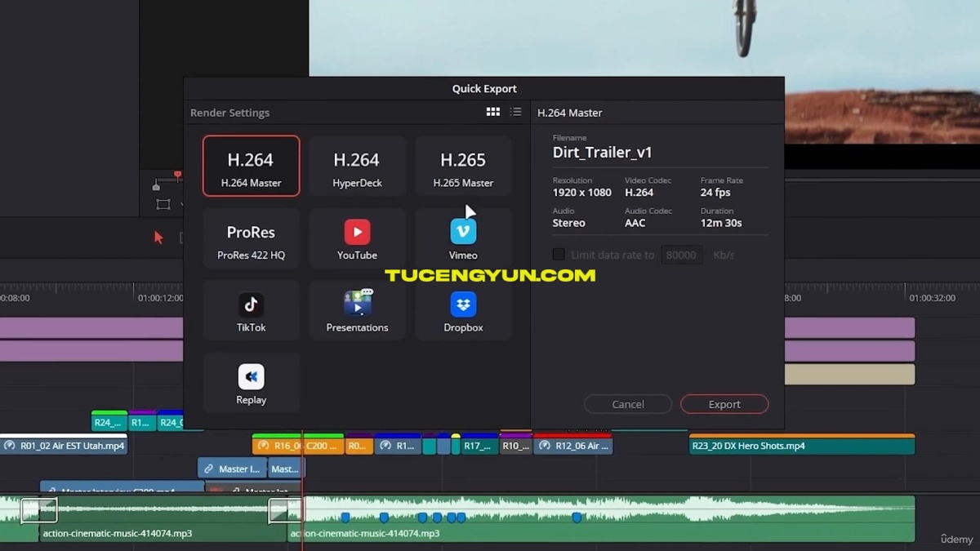Choose the Presentations export preset

coord(357,311)
